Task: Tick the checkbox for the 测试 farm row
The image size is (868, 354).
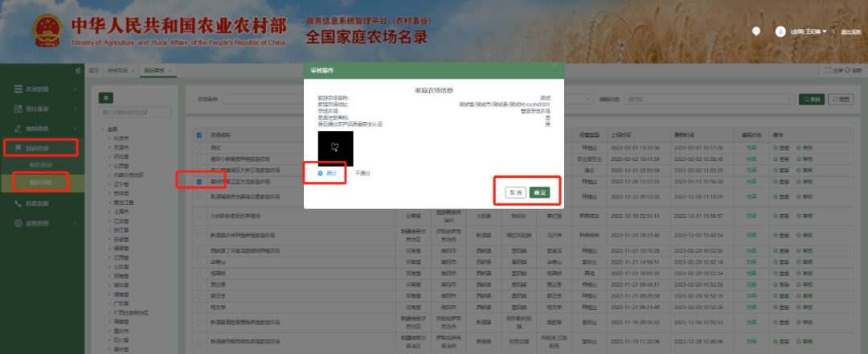Action: click(x=199, y=148)
